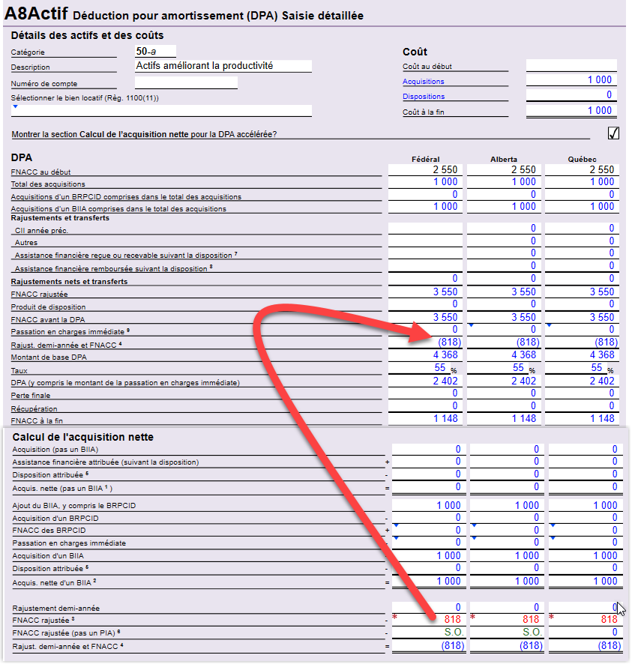Screen dimensions: 644x664
Task: Click the Dispositions link under Coût
Action: pyautogui.click(x=424, y=97)
